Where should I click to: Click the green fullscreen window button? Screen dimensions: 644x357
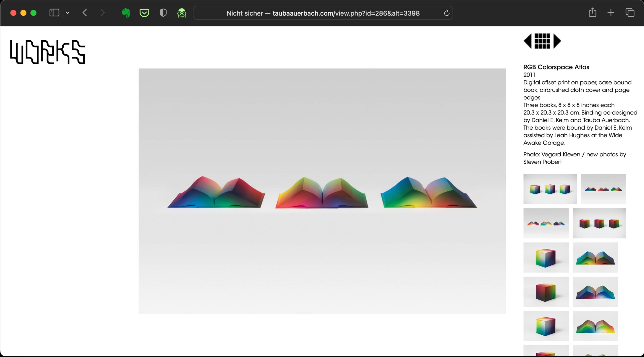click(33, 13)
